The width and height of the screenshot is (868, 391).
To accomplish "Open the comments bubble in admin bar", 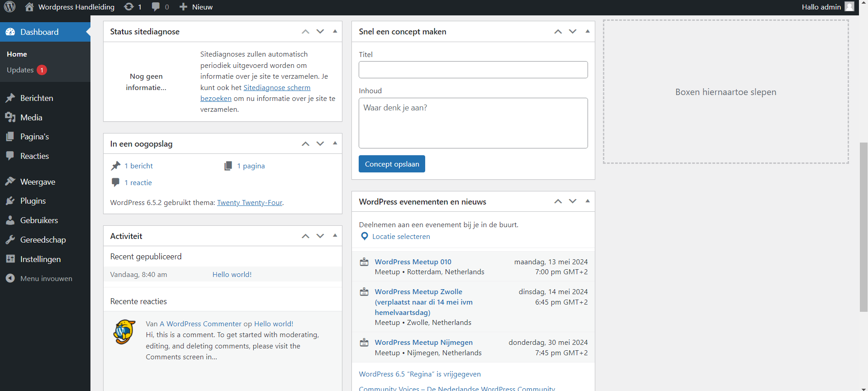I will 156,7.
